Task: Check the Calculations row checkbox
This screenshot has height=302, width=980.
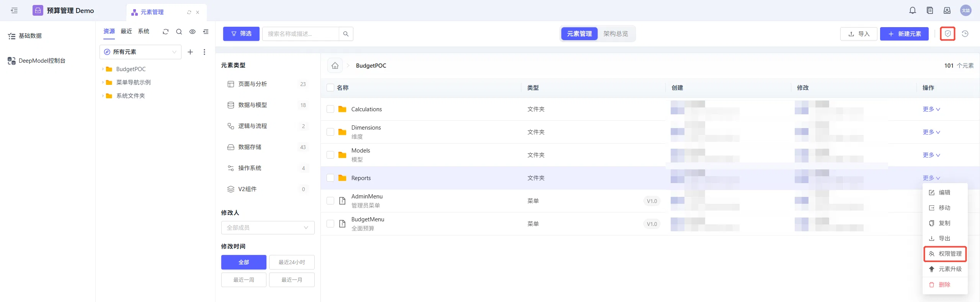Action: (x=330, y=109)
